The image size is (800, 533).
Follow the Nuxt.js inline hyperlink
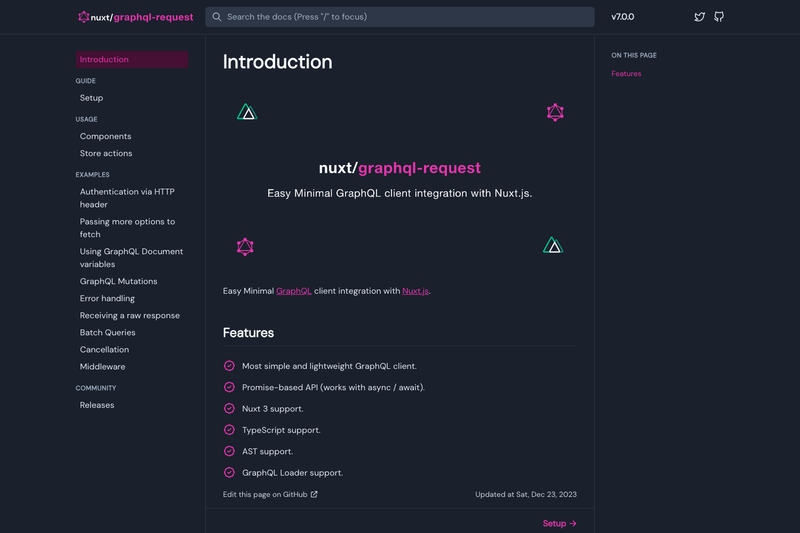[415, 291]
